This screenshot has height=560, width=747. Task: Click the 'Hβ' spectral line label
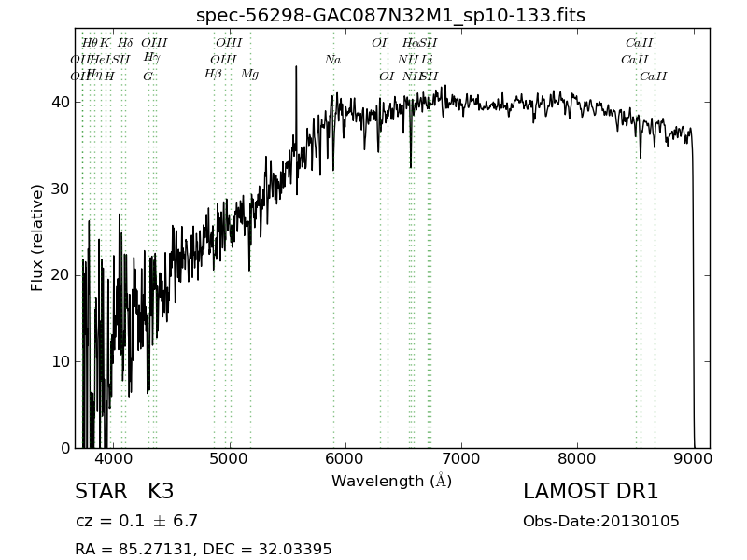(213, 74)
